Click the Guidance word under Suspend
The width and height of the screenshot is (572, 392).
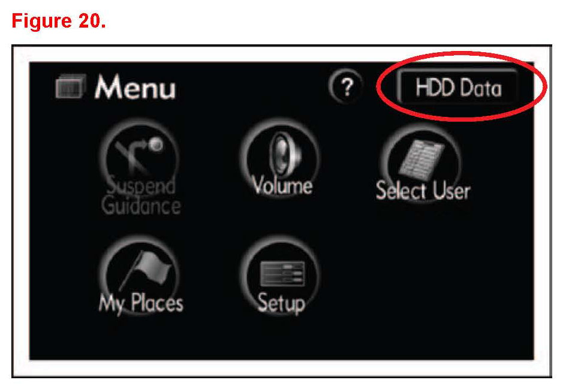[x=141, y=206]
